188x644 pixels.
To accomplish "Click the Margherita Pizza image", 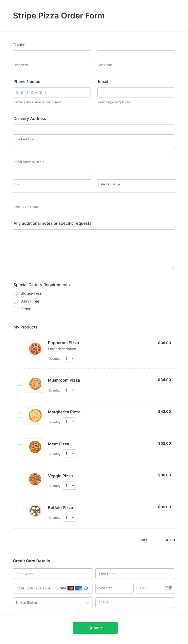I will click(35, 415).
